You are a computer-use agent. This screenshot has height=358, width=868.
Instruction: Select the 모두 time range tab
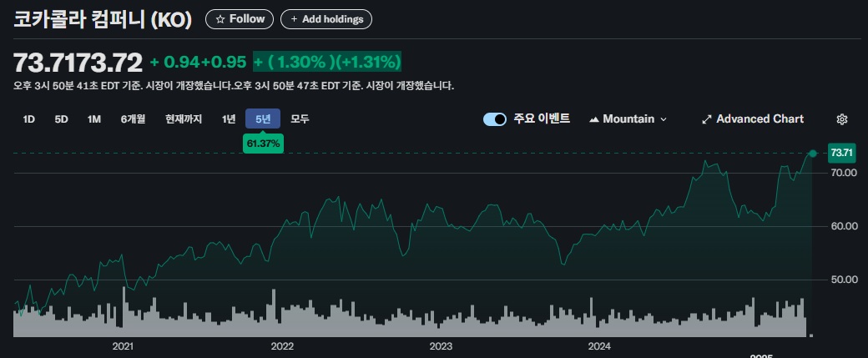pyautogui.click(x=300, y=119)
